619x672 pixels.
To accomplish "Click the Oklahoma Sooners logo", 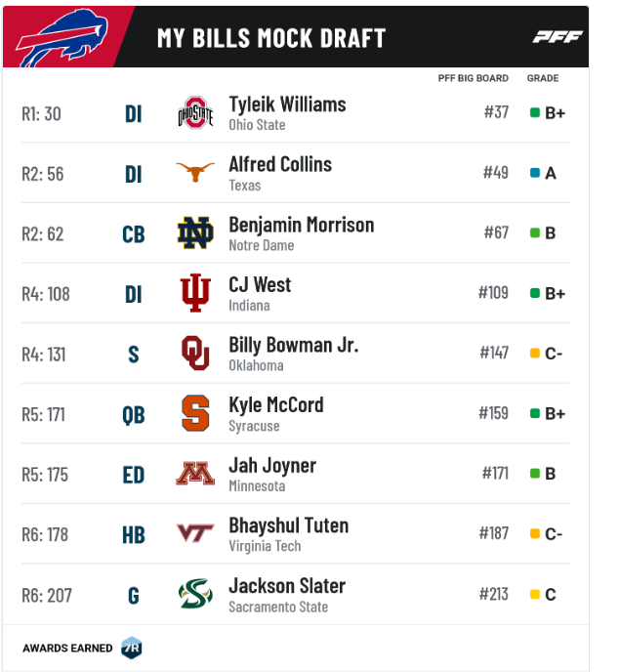I will [x=195, y=354].
